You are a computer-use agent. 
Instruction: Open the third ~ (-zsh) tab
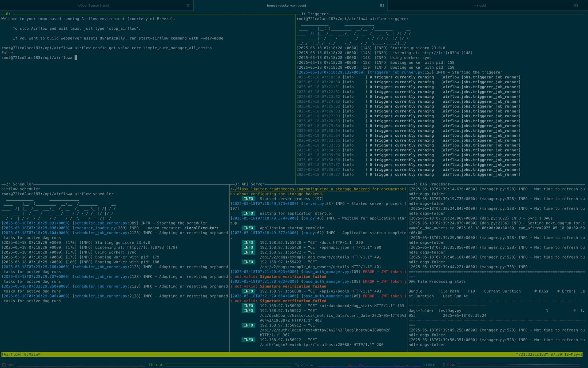pos(480,6)
